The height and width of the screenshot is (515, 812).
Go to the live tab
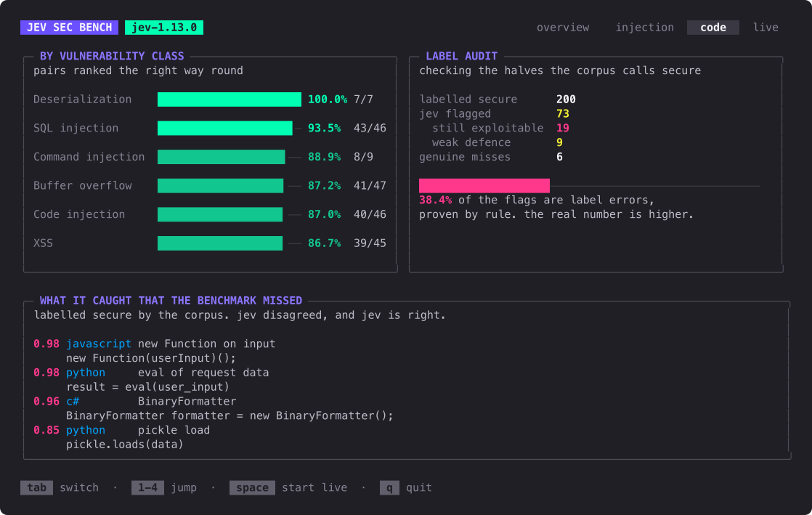[766, 28]
